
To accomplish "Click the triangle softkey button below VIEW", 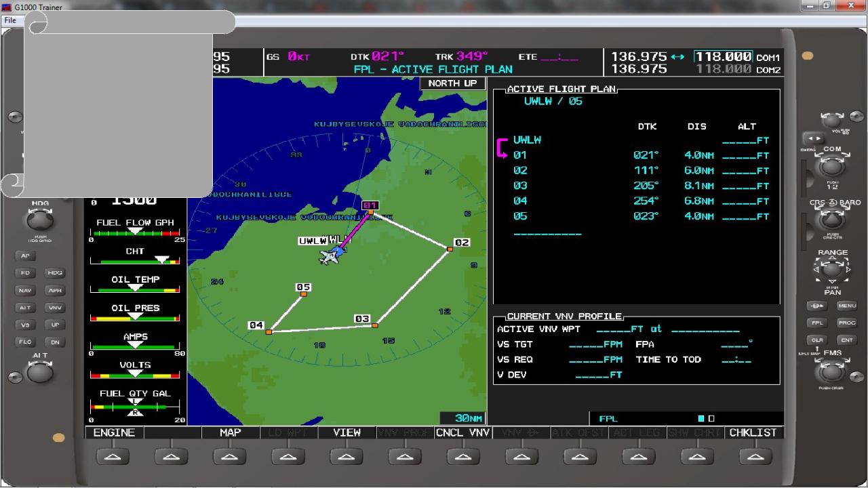I will (347, 457).
